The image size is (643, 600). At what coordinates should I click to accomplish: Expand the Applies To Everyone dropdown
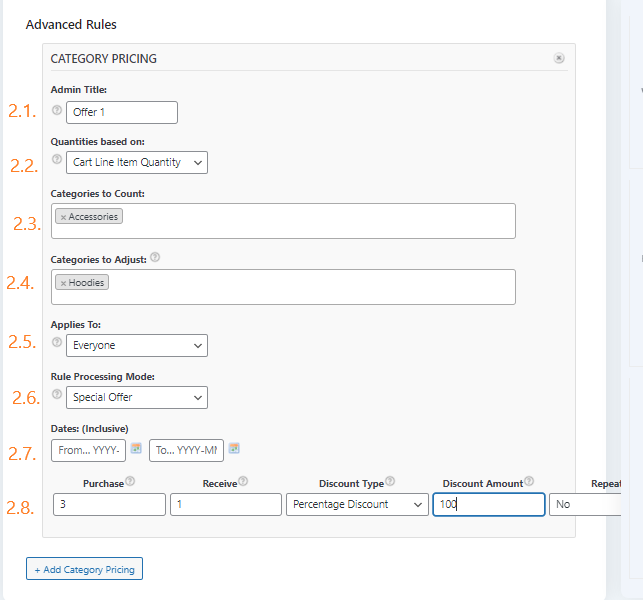coord(138,345)
